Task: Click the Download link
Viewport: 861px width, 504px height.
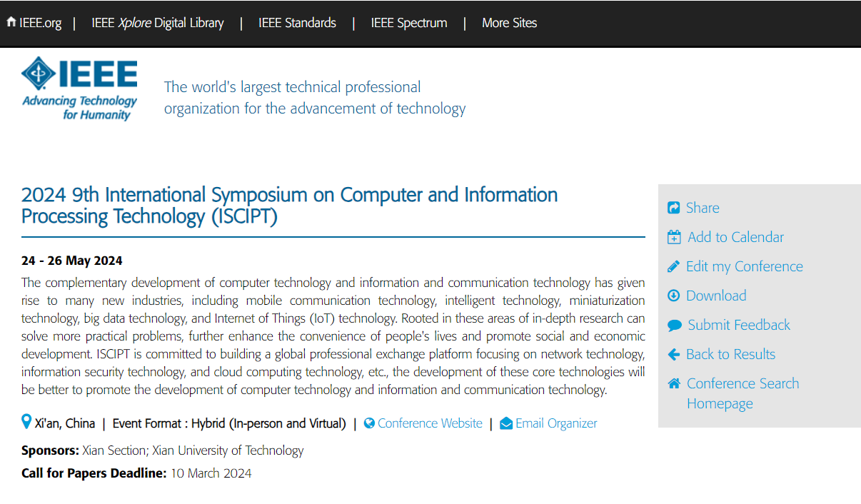Action: pyautogui.click(x=716, y=296)
